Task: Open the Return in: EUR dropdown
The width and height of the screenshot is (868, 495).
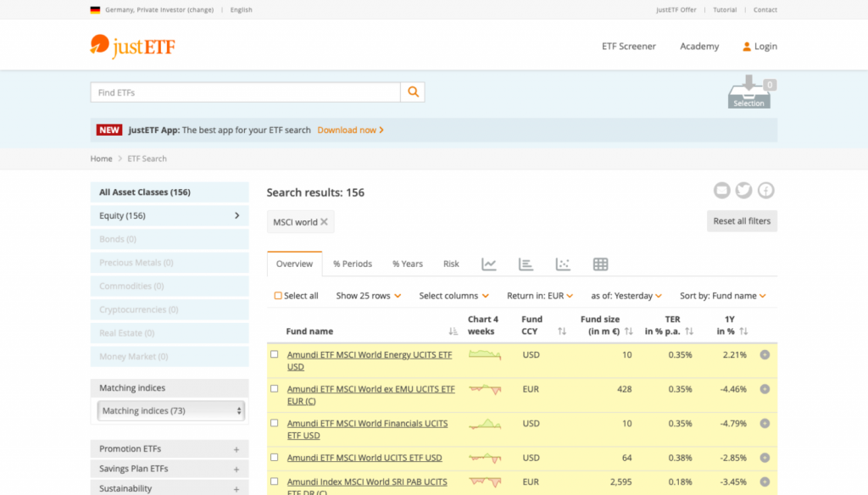Action: pos(540,296)
